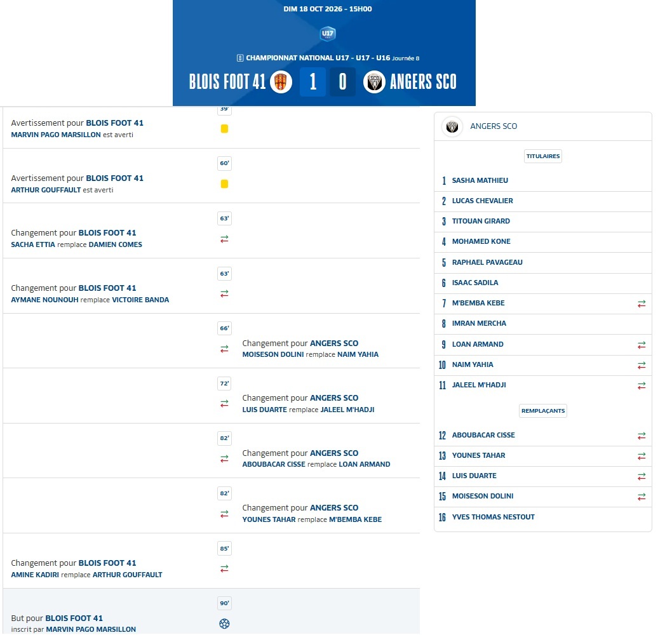The image size is (672, 635).
Task: Click the U17 competition badge
Action: click(328, 34)
